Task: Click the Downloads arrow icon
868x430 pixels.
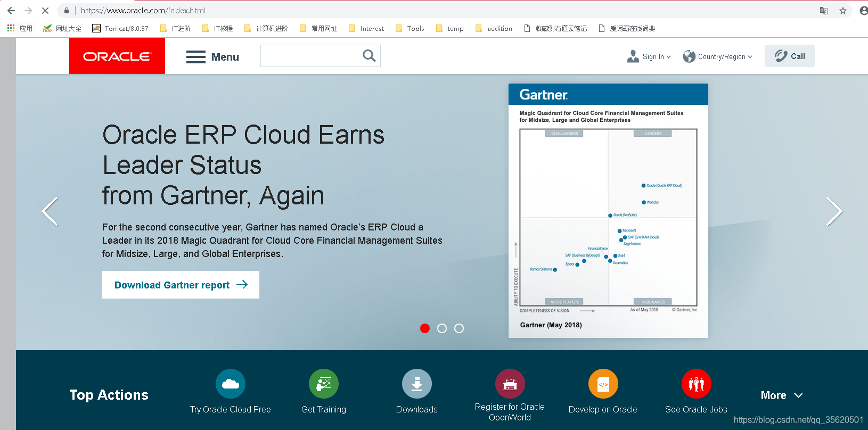Action: pos(417,384)
